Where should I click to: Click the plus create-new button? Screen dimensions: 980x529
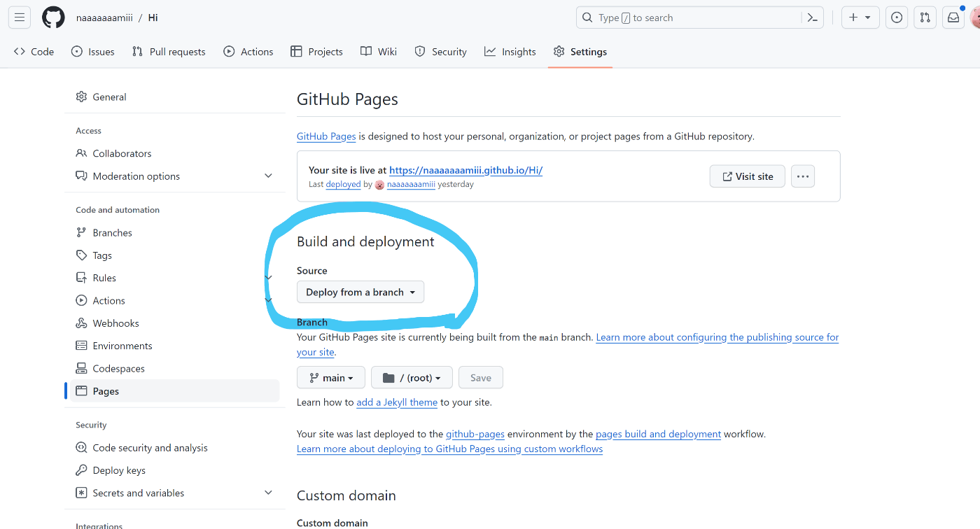[860, 17]
